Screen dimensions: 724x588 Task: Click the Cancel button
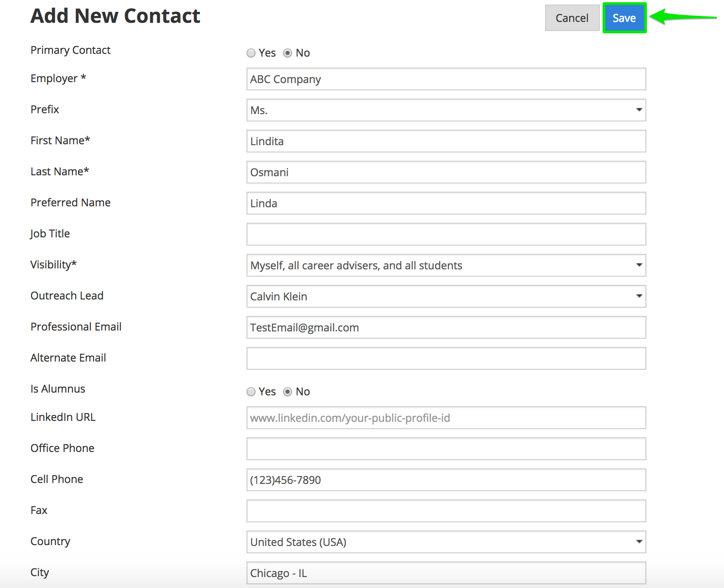(572, 18)
